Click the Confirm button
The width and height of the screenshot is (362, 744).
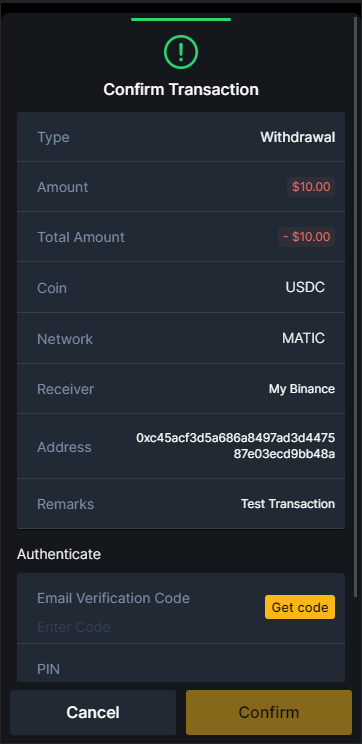pos(269,712)
